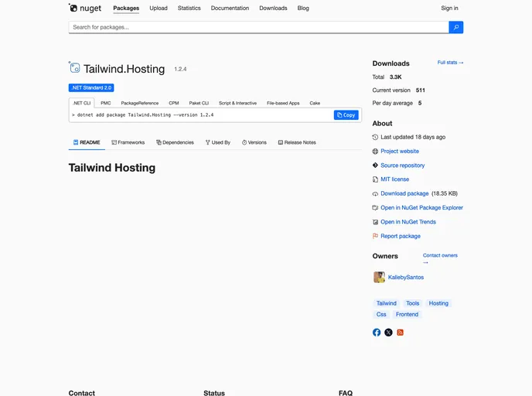
Task: Click the diamond icon beside Source repository
Action: [x=375, y=166]
